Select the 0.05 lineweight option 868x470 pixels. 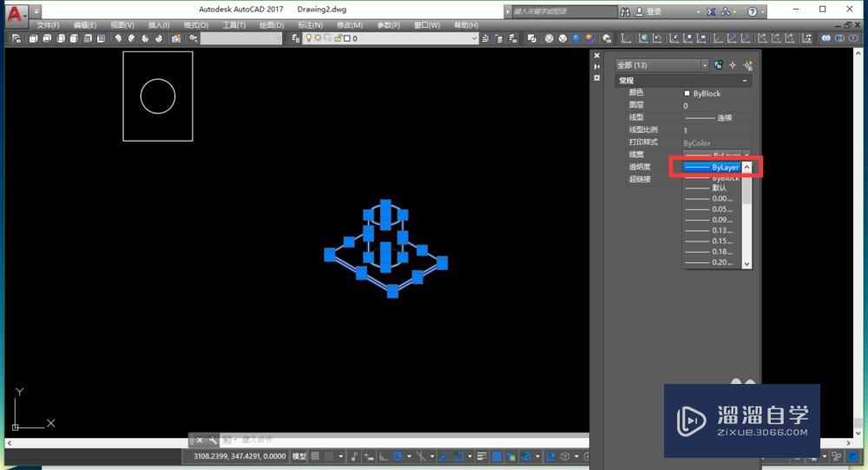[x=712, y=209]
